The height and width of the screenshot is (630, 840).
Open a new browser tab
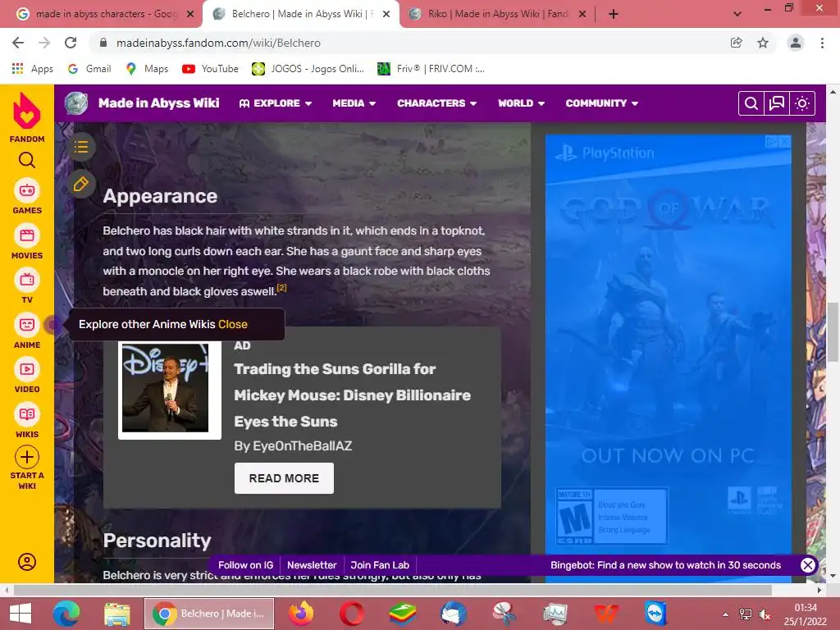tap(614, 15)
